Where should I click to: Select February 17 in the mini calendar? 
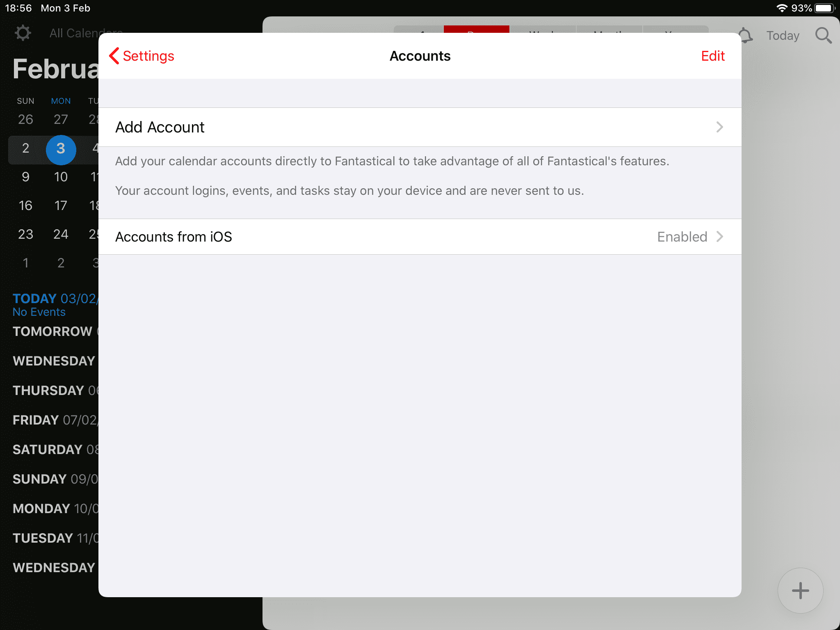coord(61,205)
